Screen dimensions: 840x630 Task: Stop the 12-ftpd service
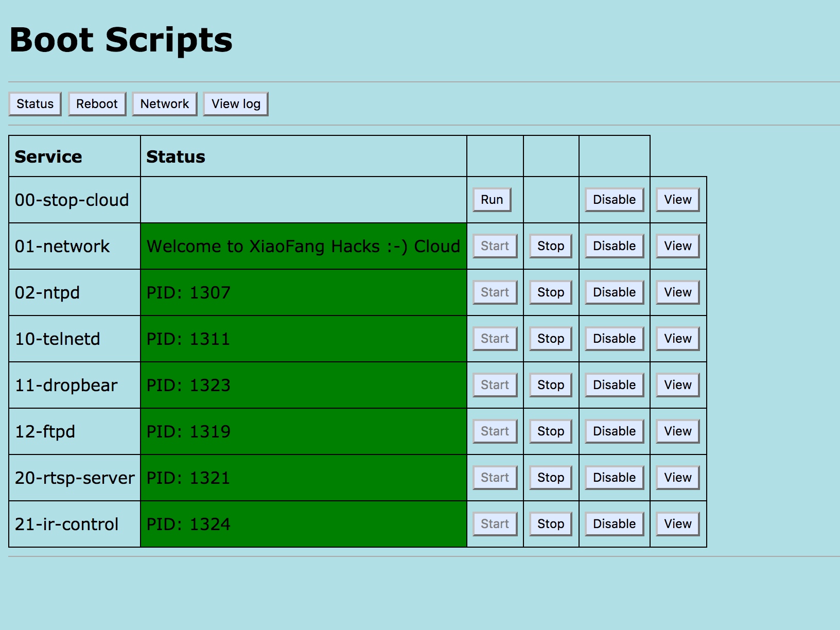[551, 431]
